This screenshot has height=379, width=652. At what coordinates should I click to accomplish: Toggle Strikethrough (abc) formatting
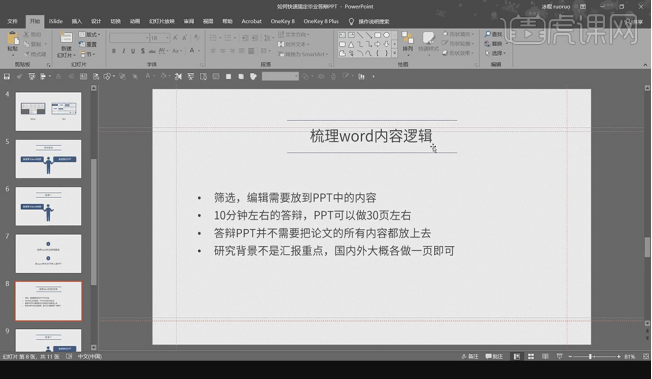pyautogui.click(x=152, y=51)
